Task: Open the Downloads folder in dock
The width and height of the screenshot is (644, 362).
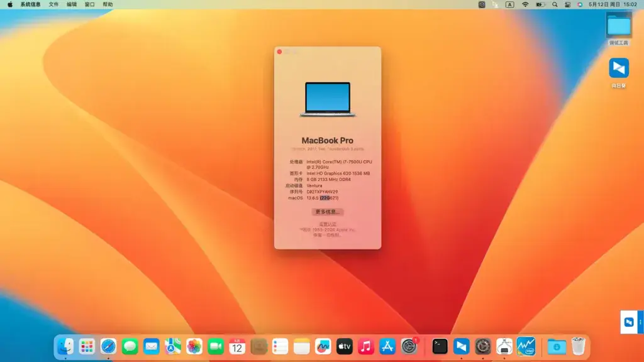Action: point(557,346)
